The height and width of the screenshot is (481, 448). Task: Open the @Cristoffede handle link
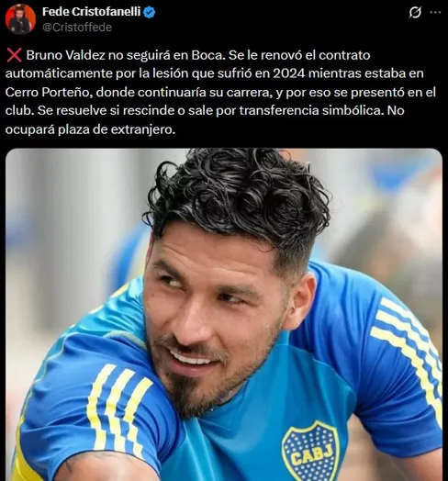(x=77, y=28)
